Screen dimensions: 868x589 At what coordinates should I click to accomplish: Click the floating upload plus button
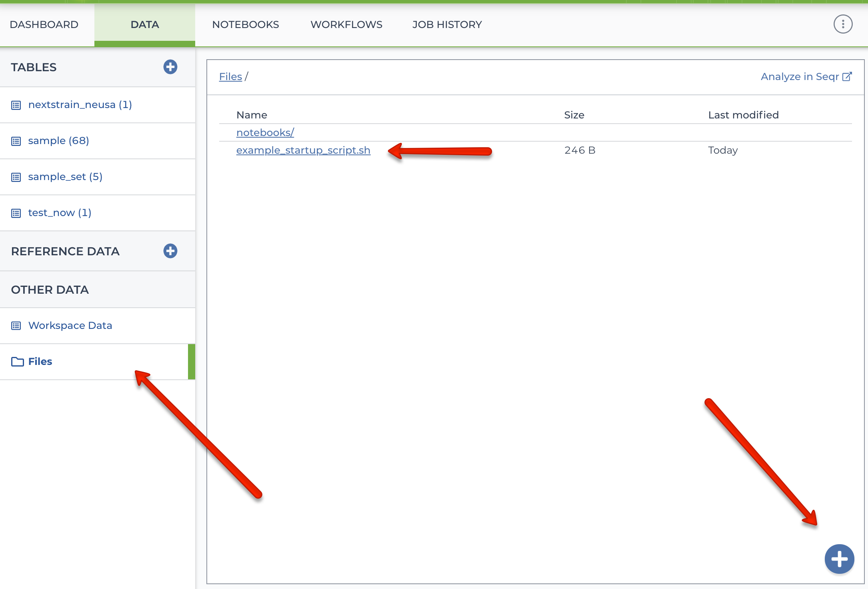point(839,559)
